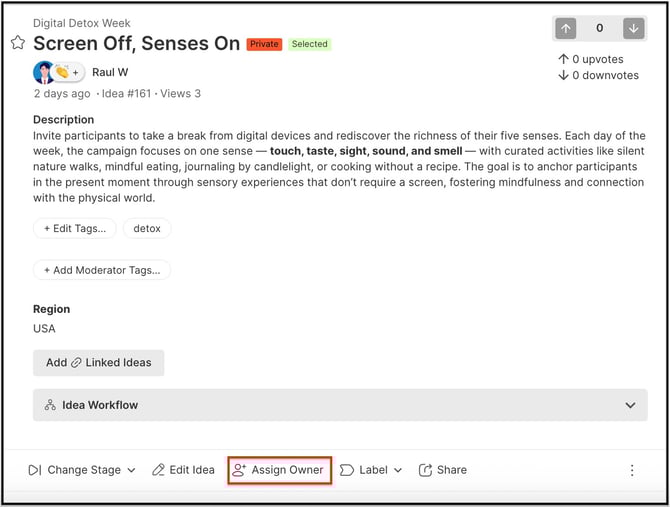Click Assign Owner
The height and width of the screenshot is (507, 670).
click(280, 470)
